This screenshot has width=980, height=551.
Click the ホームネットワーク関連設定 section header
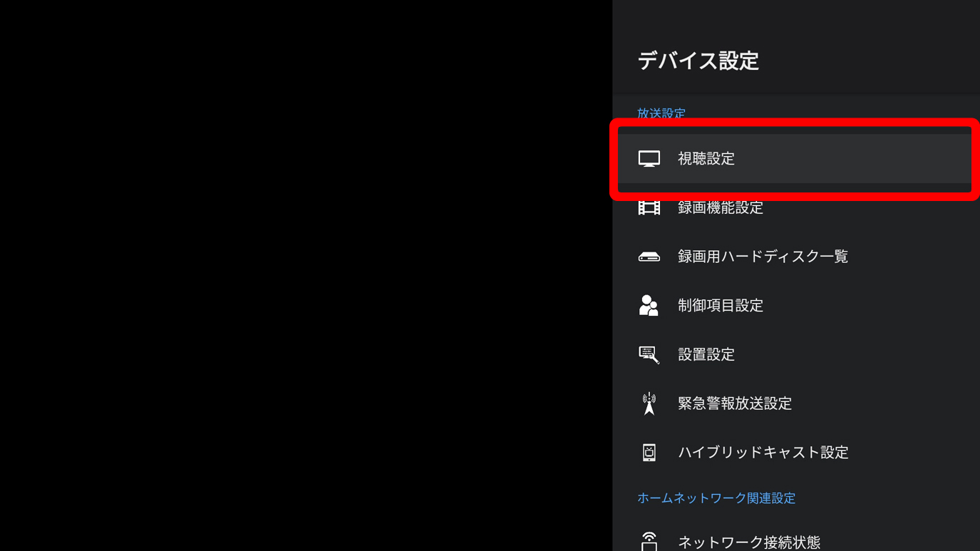(x=716, y=498)
